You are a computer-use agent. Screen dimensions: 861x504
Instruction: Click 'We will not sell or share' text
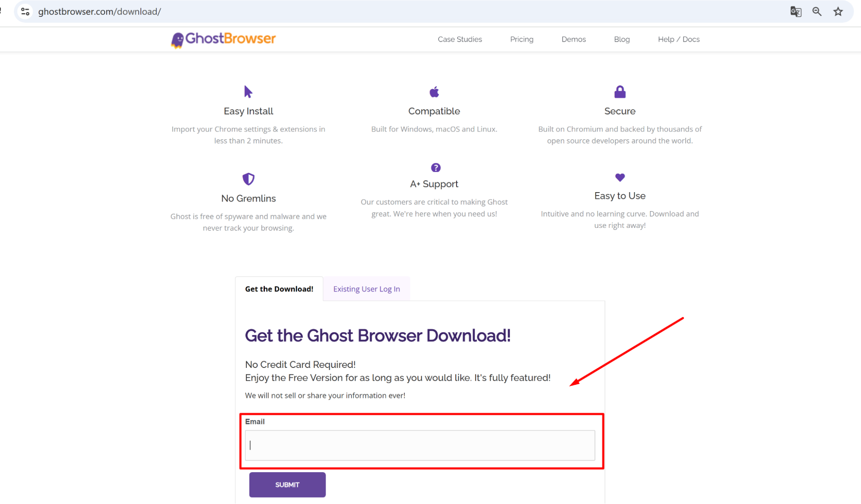325,395
